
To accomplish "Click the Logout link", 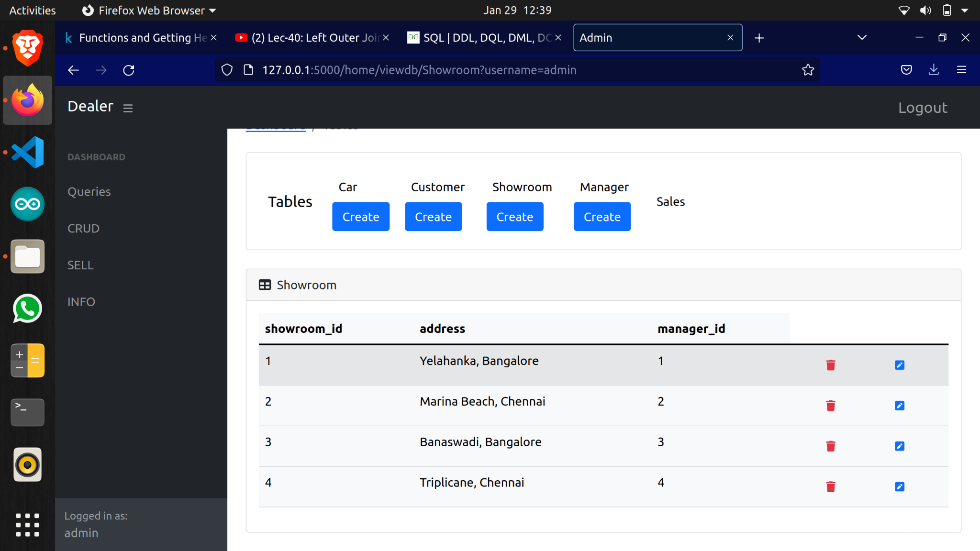I will point(923,108).
